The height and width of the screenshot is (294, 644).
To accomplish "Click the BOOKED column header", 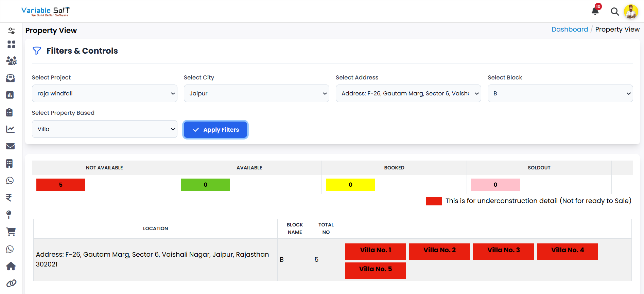I will (x=394, y=168).
